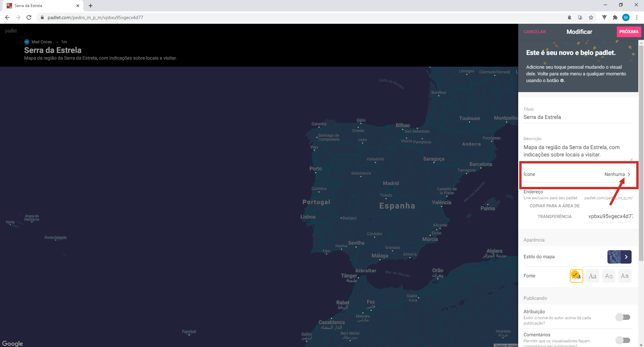The height and width of the screenshot is (347, 644).
Task: Edit the padlet address field
Action: point(610,216)
